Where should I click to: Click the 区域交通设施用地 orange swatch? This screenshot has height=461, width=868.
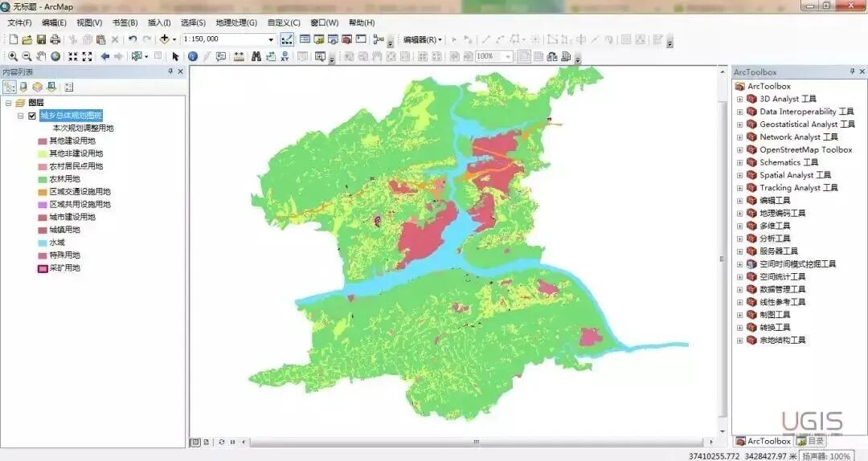(x=42, y=192)
